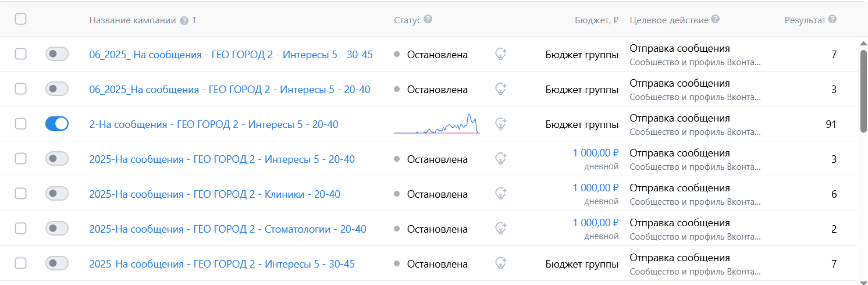Select checkbox for the Стоматологии campaign row
This screenshot has height=285, width=868.
[21, 229]
